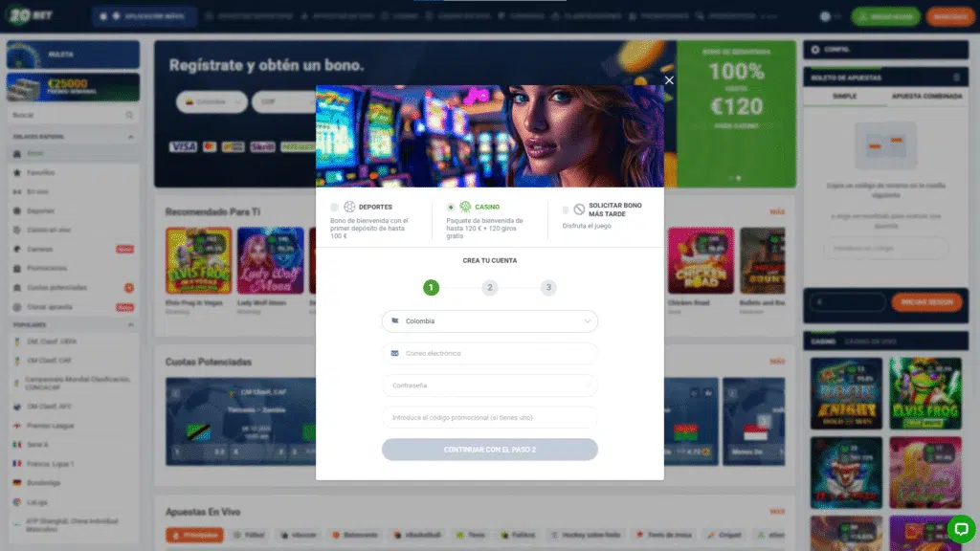Viewport: 980px width, 551px height.
Task: Click the Correo electrónico email field
Action: pyautogui.click(x=489, y=354)
